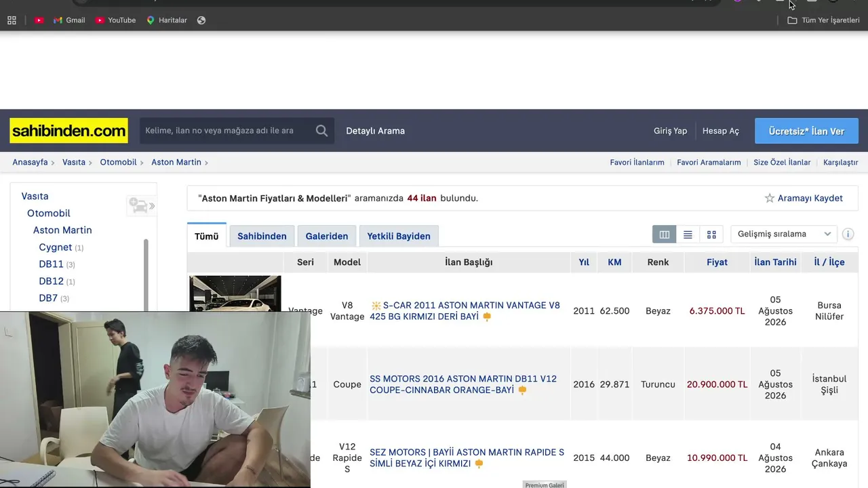Select the Cygnet category

coord(56,247)
